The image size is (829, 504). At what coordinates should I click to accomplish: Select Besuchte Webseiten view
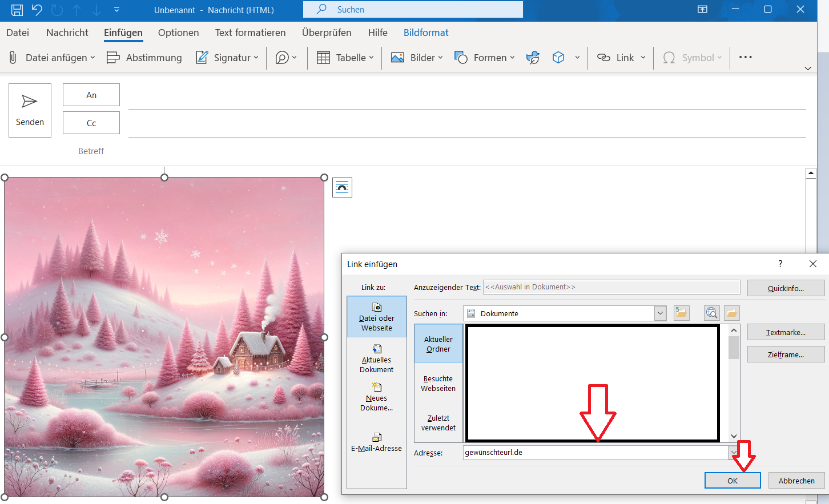[x=438, y=384]
